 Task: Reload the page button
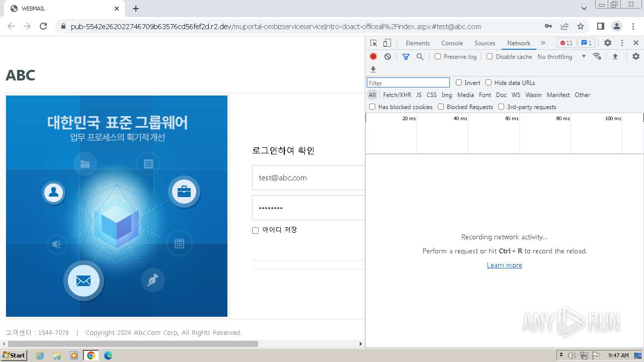click(x=43, y=26)
